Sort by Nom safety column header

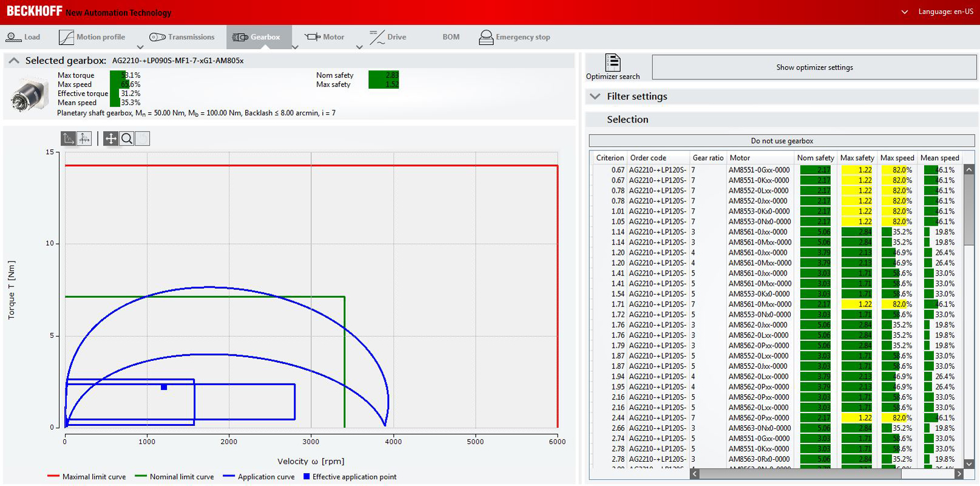tap(816, 158)
